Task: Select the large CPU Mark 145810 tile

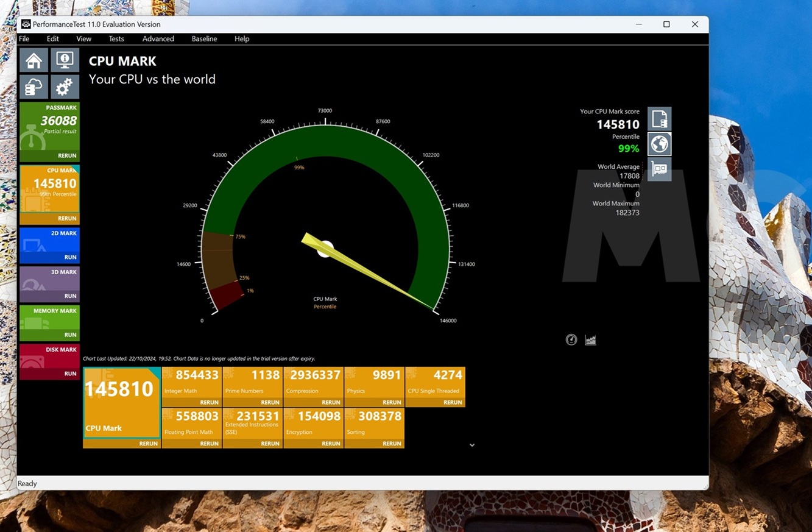Action: click(x=121, y=402)
